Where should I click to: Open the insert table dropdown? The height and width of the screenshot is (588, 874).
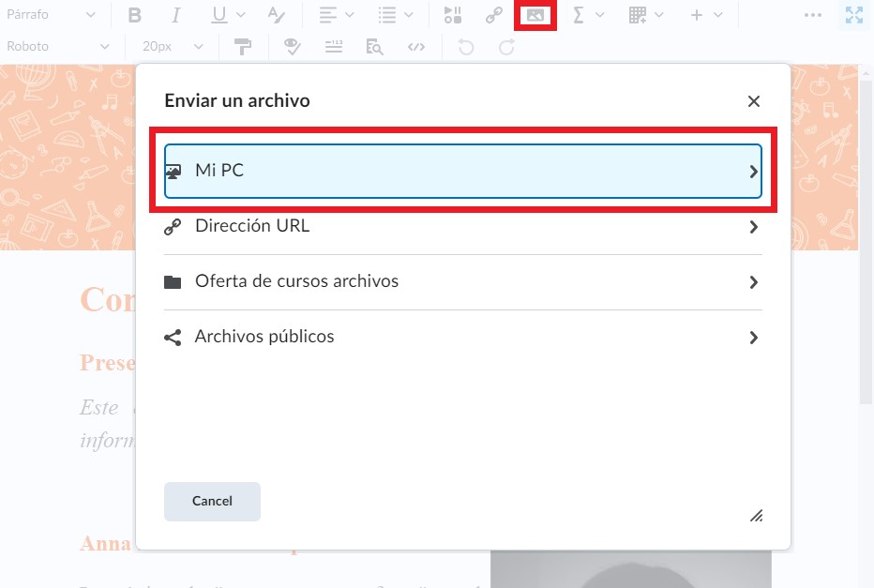click(x=645, y=15)
